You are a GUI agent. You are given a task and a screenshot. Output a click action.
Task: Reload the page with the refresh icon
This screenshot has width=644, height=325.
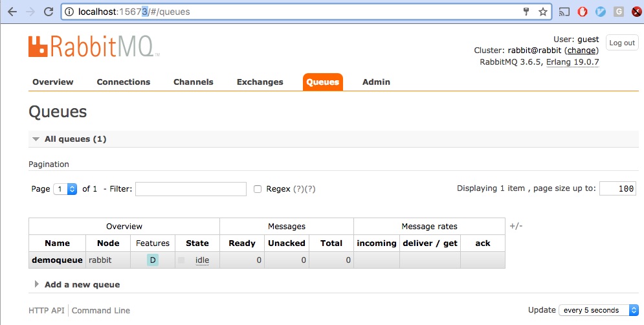[49, 12]
